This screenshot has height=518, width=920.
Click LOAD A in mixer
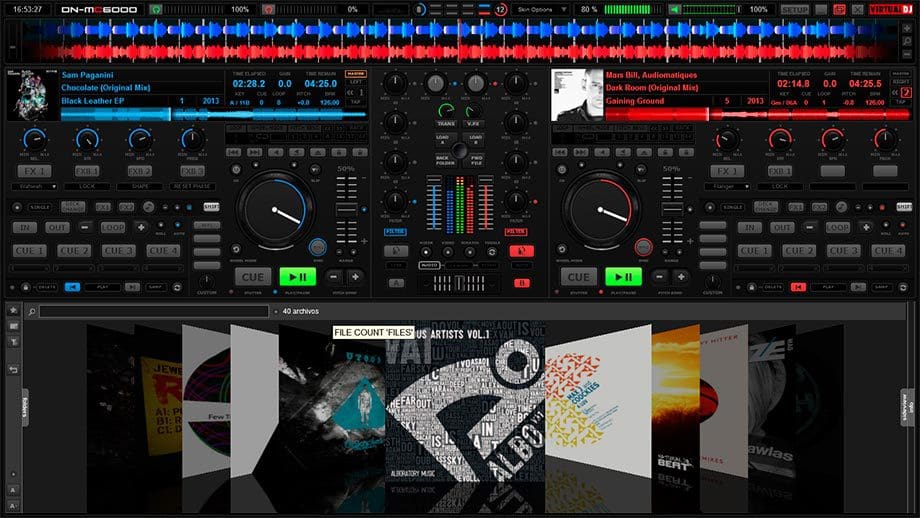pos(443,140)
